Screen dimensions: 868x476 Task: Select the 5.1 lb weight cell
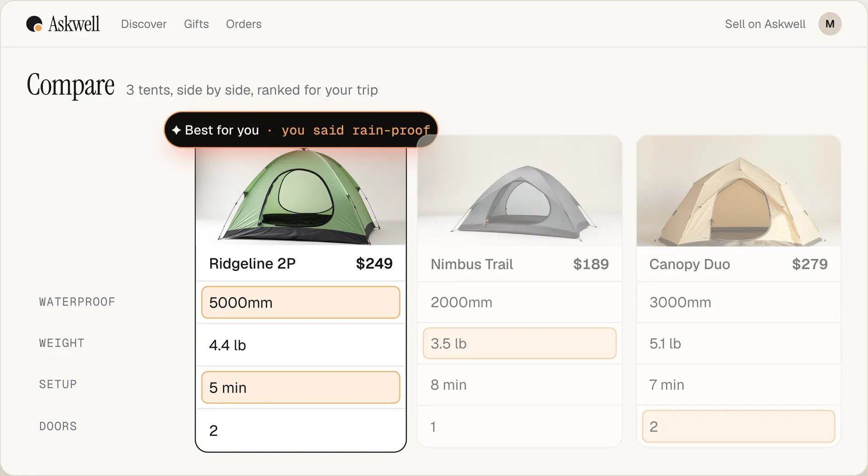pyautogui.click(x=738, y=343)
